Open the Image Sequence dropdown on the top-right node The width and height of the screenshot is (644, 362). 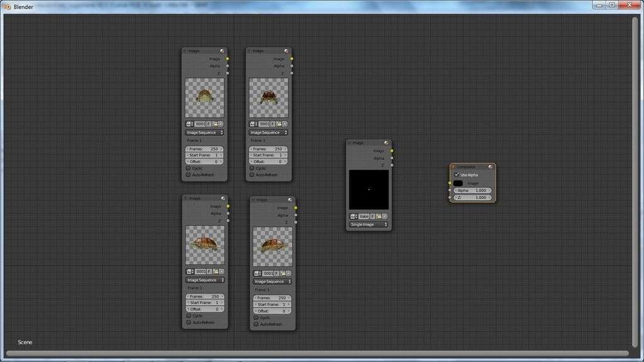269,132
